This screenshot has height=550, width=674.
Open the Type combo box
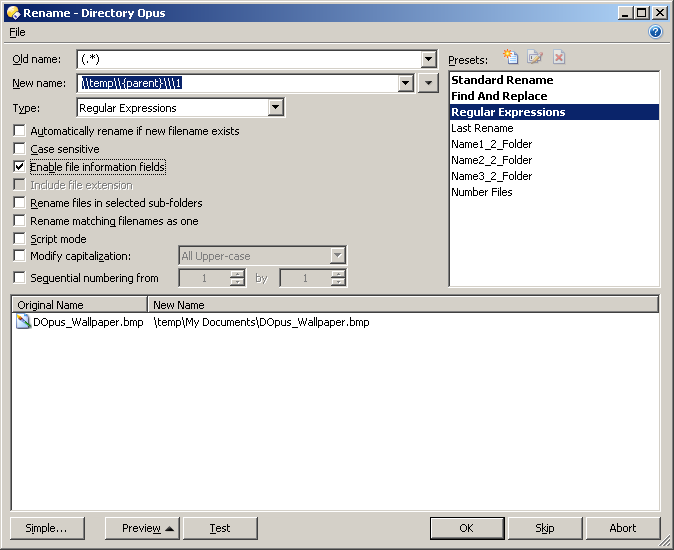(276, 108)
